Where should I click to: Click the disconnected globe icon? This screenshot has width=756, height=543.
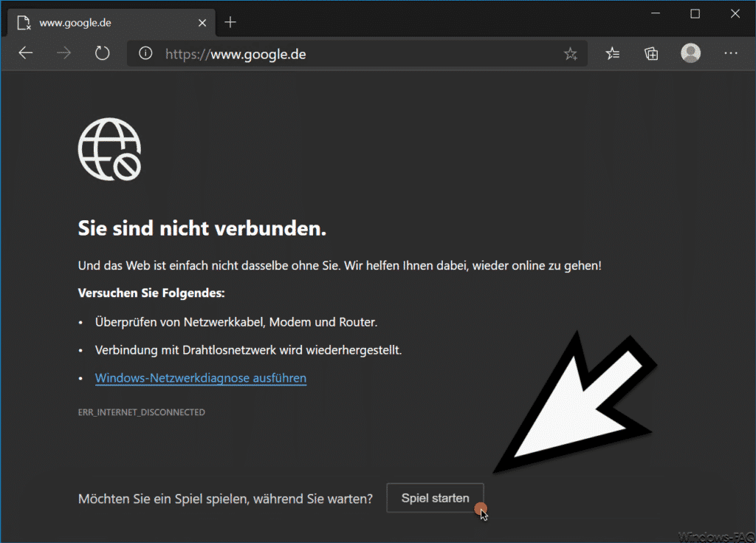(109, 149)
